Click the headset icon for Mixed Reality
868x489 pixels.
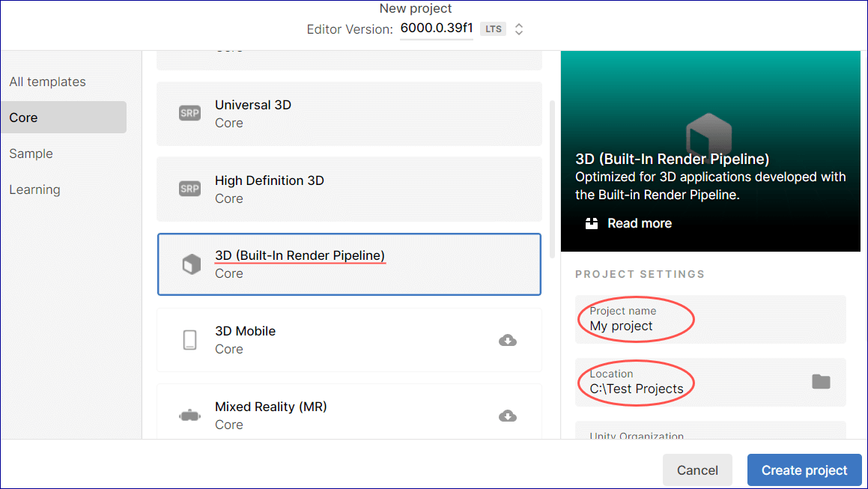pyautogui.click(x=189, y=416)
